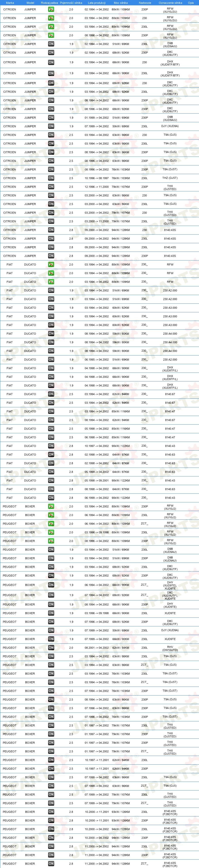This screenshot has height=868, width=199.
Task: Click ON icon in Fiat 03.1994 85kW 8140.47 row
Action: point(51,411)
